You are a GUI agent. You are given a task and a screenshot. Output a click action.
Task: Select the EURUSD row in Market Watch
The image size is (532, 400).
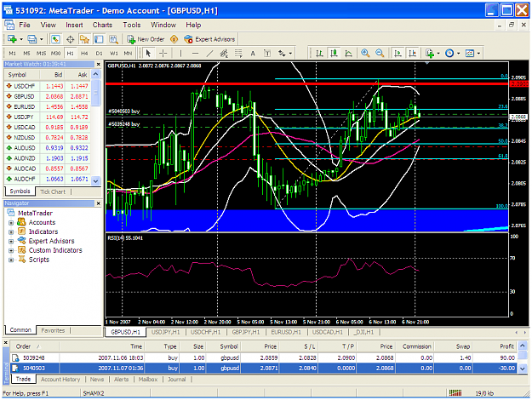tap(48, 106)
